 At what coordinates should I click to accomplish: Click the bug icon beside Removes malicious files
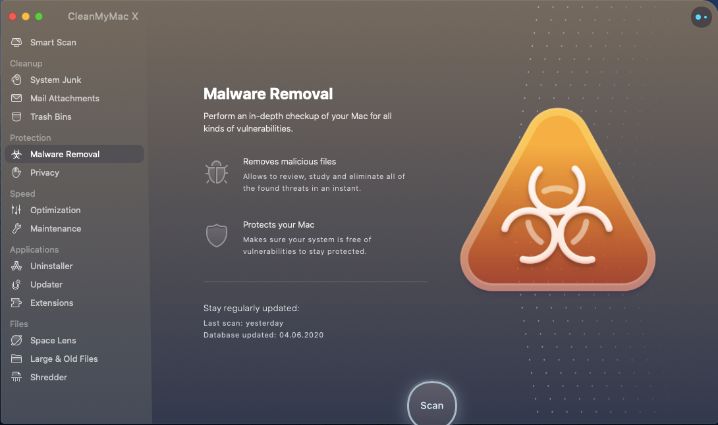217,172
